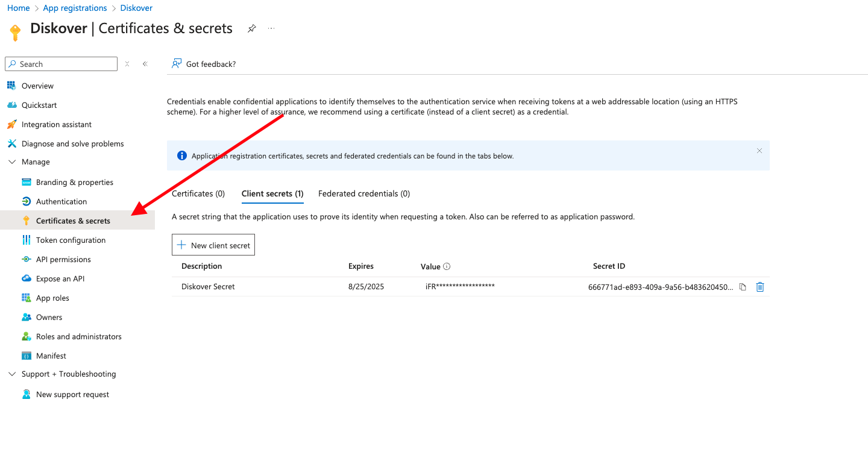Switch to the Certificates (0) tab
This screenshot has height=458, width=868.
198,193
